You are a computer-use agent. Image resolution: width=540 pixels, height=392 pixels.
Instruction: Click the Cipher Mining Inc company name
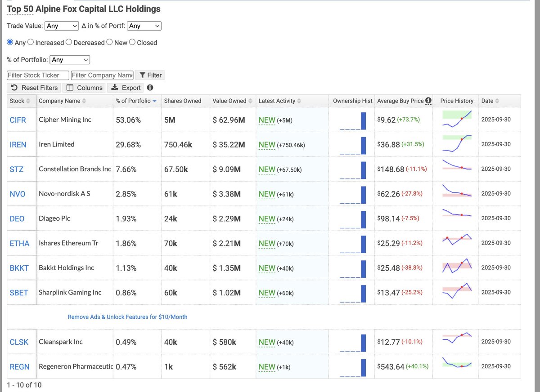click(x=65, y=120)
